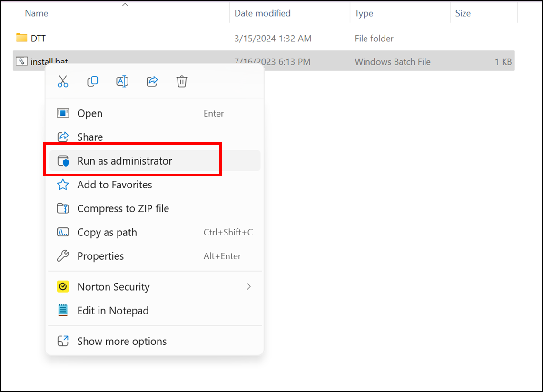Image resolution: width=543 pixels, height=392 pixels.
Task: Click the Rename icon in context menu
Action: pos(122,81)
